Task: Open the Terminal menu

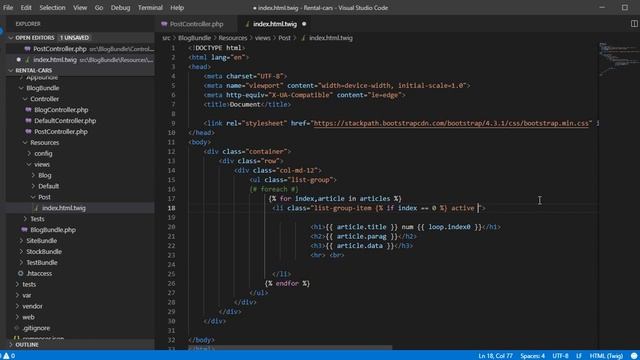Action: [150, 8]
